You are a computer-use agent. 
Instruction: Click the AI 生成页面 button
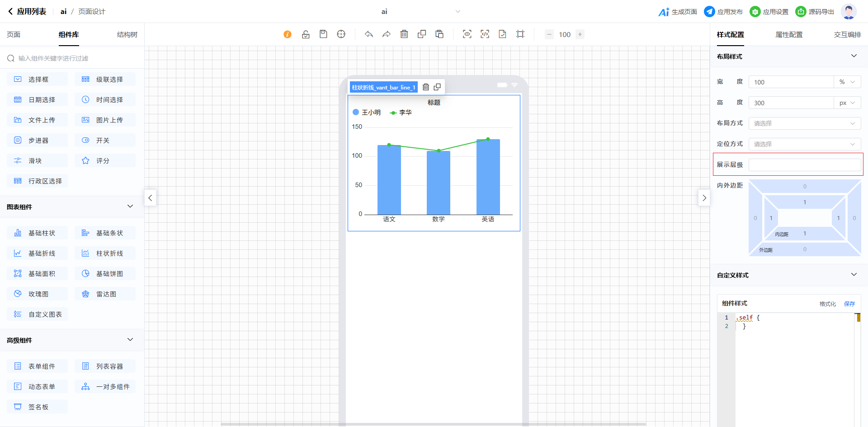(678, 12)
